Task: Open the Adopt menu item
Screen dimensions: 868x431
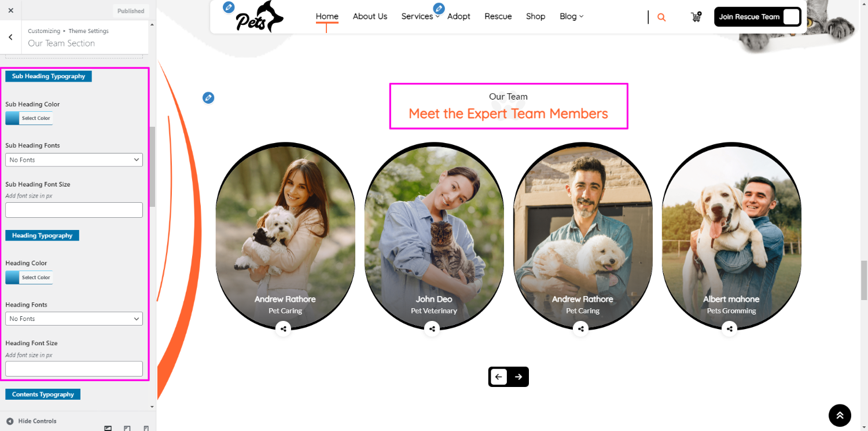Action: [459, 16]
